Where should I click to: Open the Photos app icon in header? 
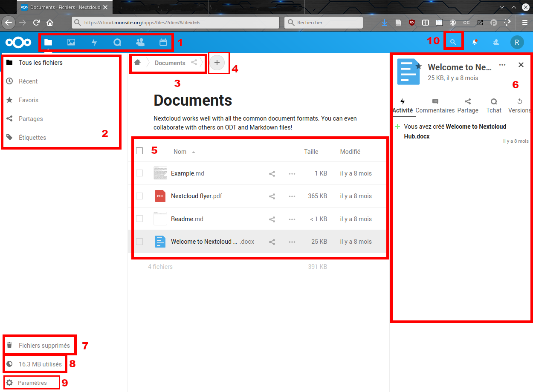pos(71,42)
